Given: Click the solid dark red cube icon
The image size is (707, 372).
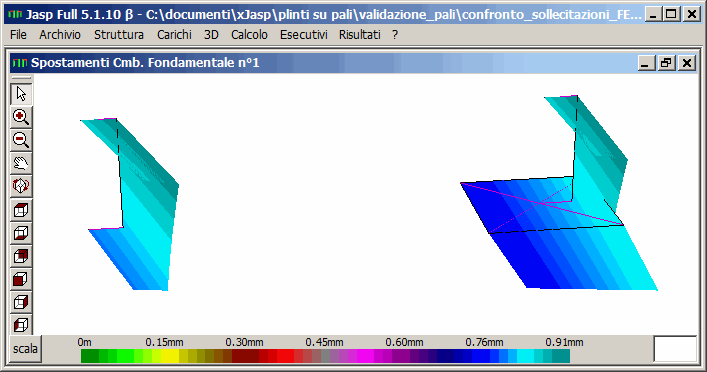Looking at the screenshot, I should [21, 279].
